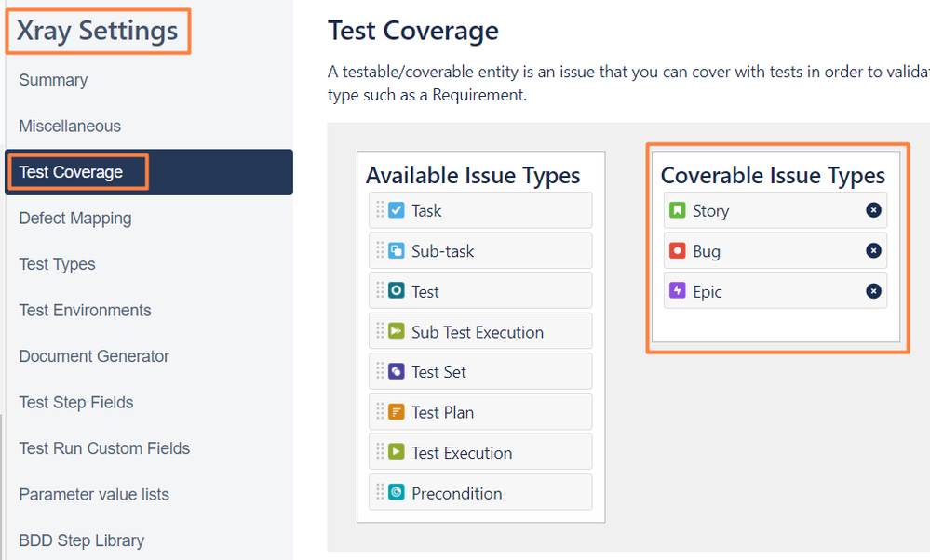The image size is (930, 560).
Task: Click the Available Issue Types heading
Action: pos(473,176)
